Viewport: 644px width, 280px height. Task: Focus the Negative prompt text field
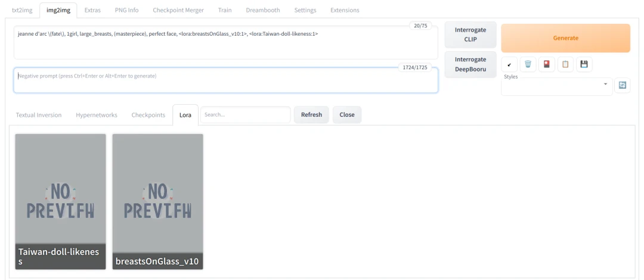coord(225,80)
